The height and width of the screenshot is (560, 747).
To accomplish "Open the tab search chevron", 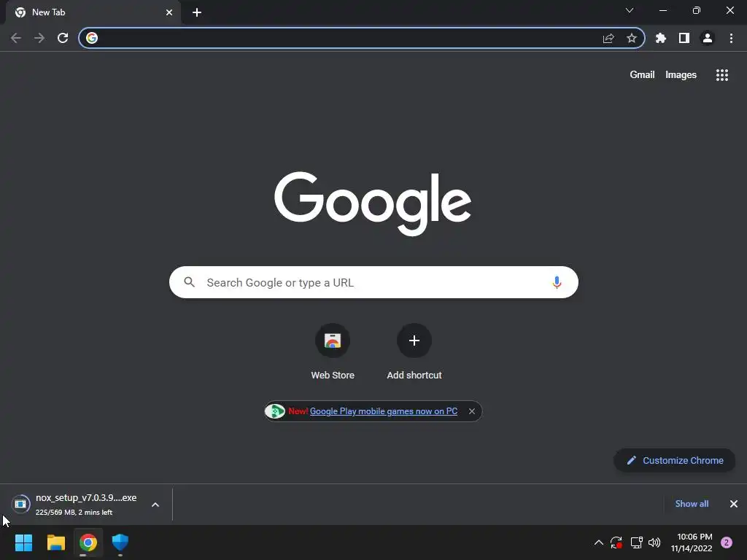I will pyautogui.click(x=630, y=10).
